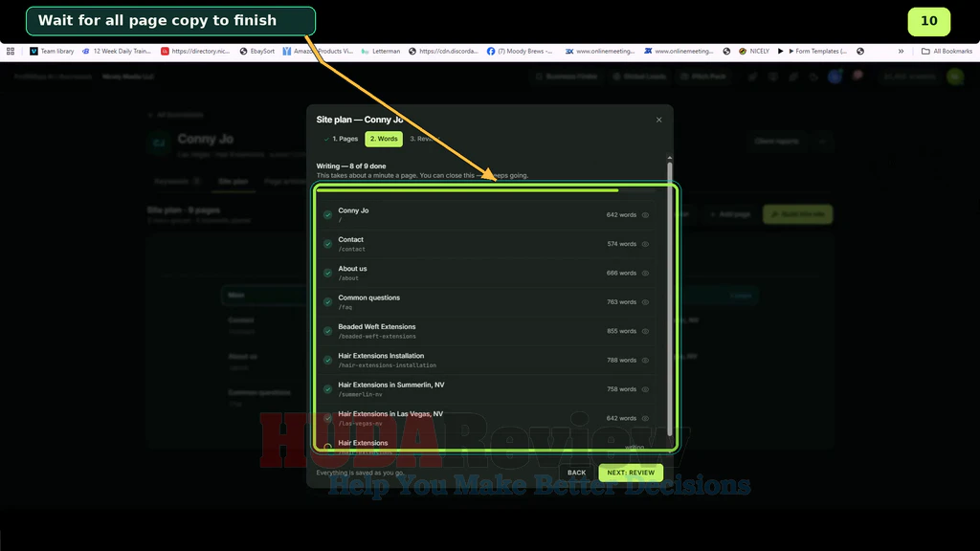Screen dimensions: 980x551
Task: Go to step 1. Pages
Action: point(341,139)
